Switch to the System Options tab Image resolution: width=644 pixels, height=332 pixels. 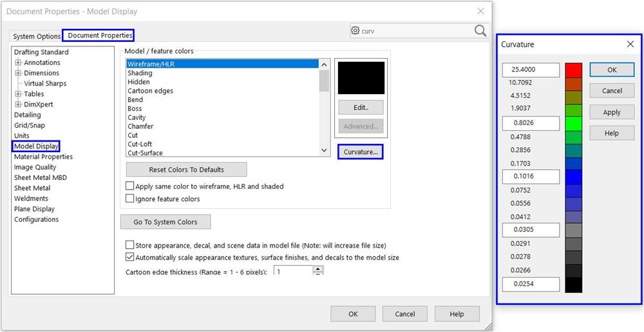click(37, 37)
